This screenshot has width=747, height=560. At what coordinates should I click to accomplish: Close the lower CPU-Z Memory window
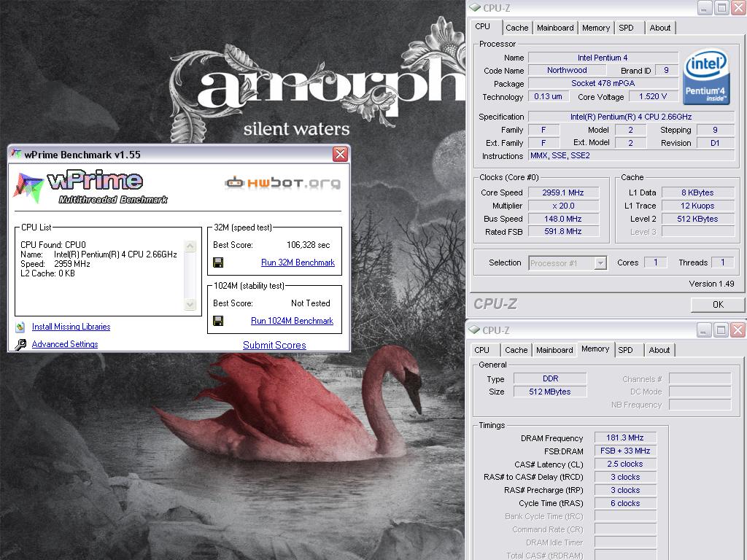[x=738, y=330]
